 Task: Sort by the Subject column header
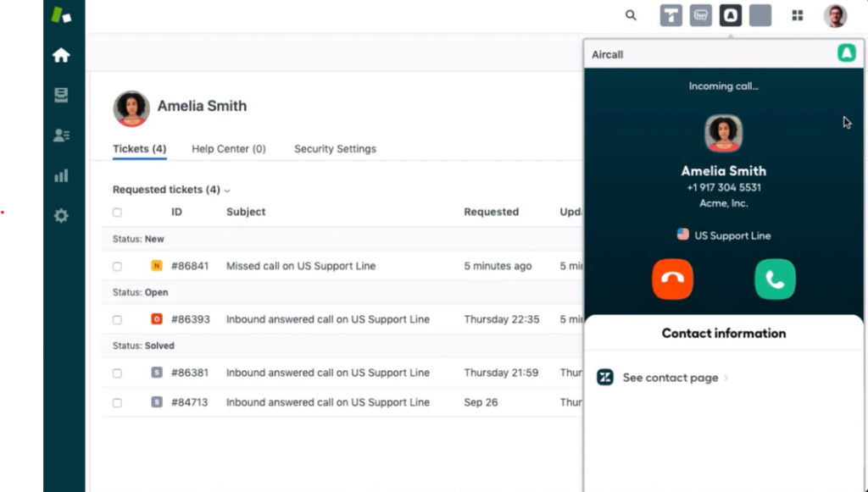[x=246, y=212]
